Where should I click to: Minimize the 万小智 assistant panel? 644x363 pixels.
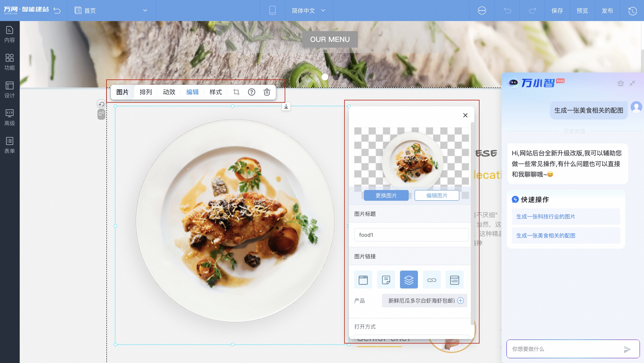tap(632, 83)
